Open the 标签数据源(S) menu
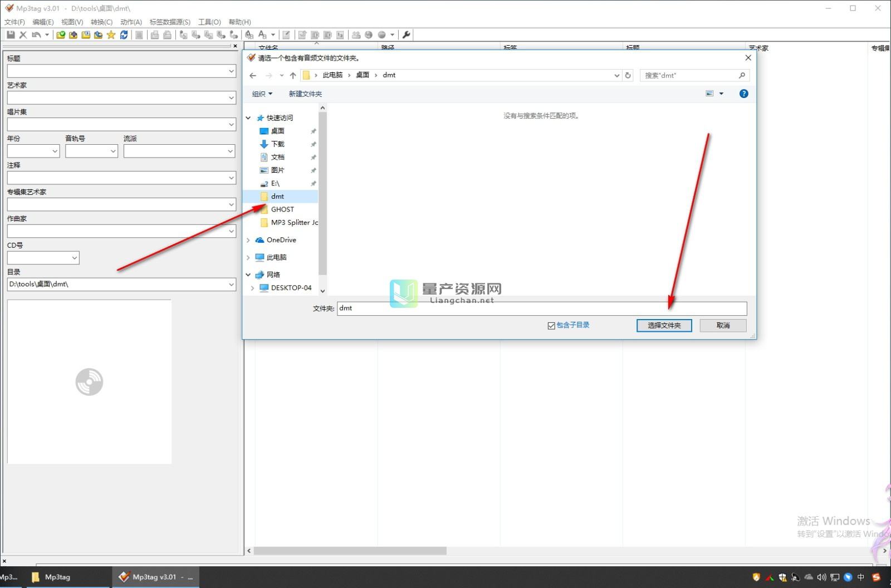Viewport: 891px width, 588px height. pos(169,22)
